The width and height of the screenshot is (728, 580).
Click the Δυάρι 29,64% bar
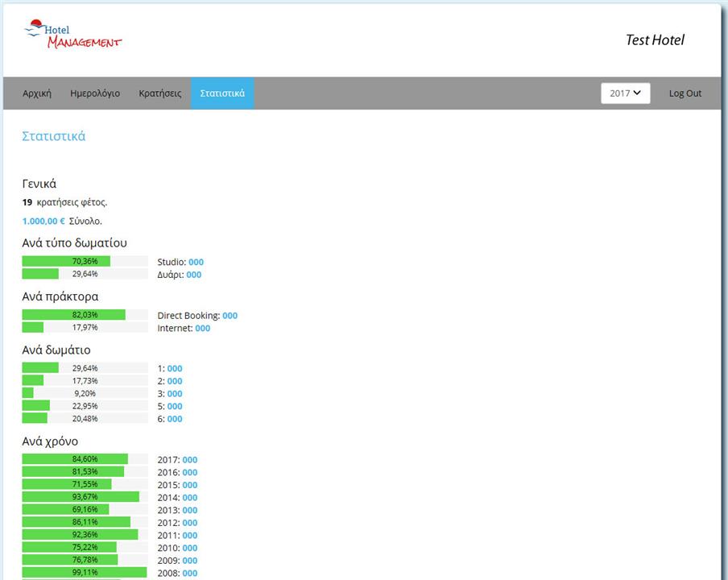coord(85,274)
